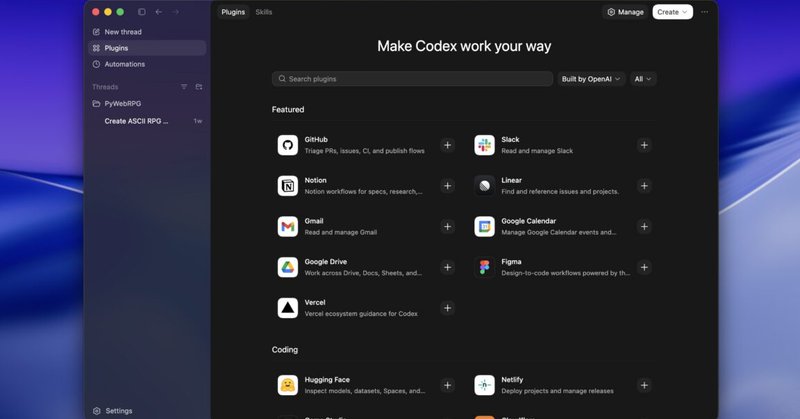Add the Netlify plugin with its plus button

pos(644,385)
